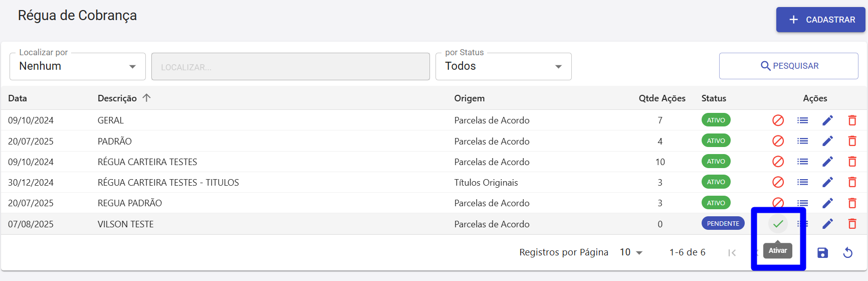Open actions list for PADRÃO row
This screenshot has width=868, height=281.
(803, 141)
